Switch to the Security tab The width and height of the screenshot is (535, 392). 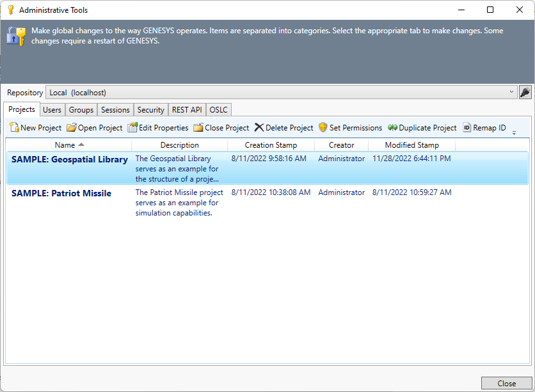(x=151, y=110)
